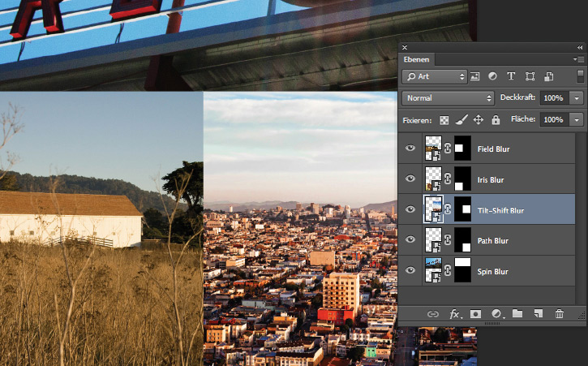Image resolution: width=588 pixels, height=366 pixels.
Task: Open the Art filter type dropdown
Action: tap(435, 76)
